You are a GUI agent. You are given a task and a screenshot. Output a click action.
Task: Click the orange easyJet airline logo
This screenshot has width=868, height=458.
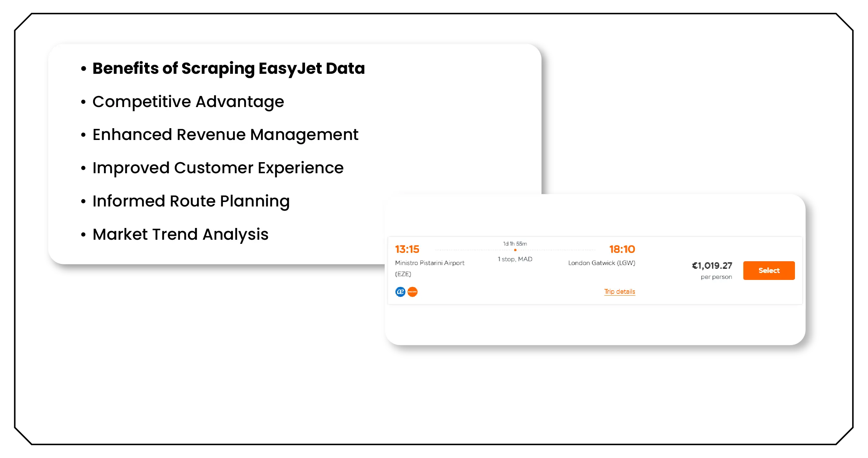click(413, 292)
